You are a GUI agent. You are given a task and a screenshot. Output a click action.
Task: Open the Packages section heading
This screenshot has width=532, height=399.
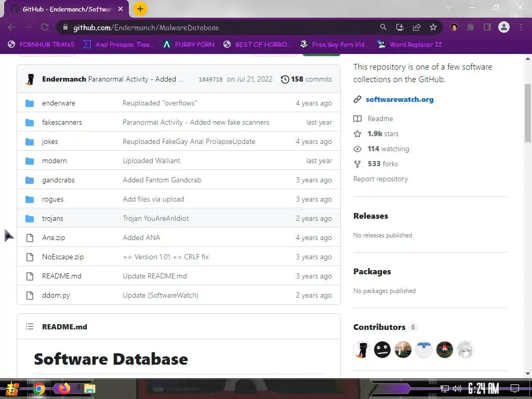click(x=372, y=271)
